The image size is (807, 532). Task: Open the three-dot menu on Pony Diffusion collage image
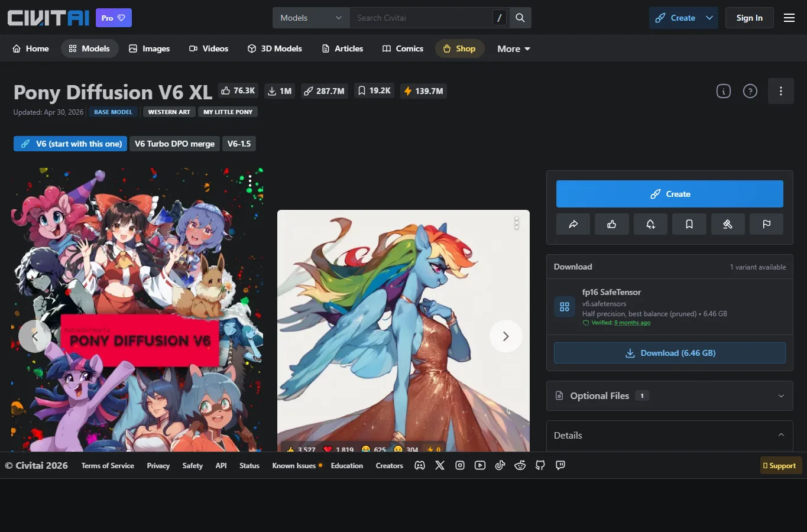coord(250,181)
